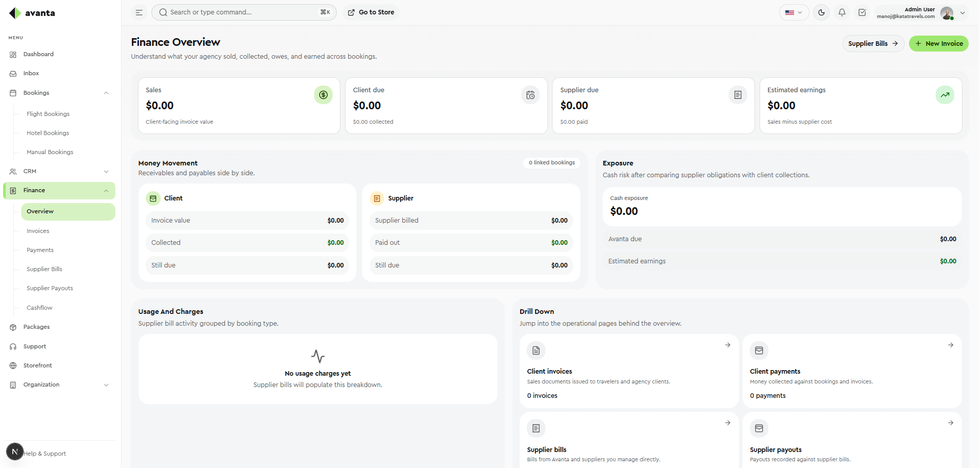This screenshot has width=980, height=468.
Task: Click the 0 linked bookings badge
Action: tap(552, 163)
